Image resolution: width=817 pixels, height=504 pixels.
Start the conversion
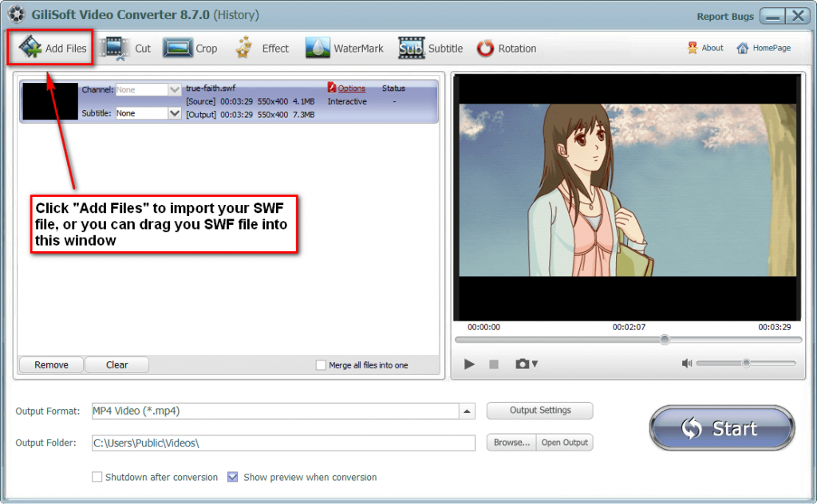[x=722, y=428]
